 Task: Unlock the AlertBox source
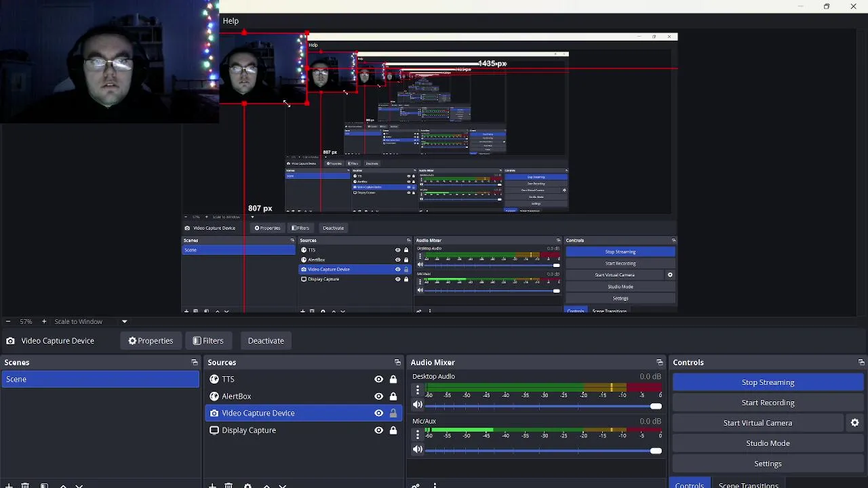[x=393, y=396]
